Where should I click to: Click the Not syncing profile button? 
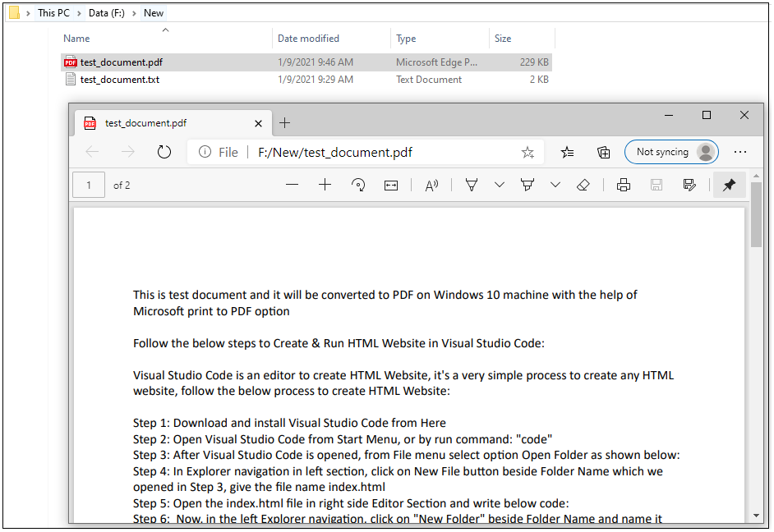tap(671, 152)
